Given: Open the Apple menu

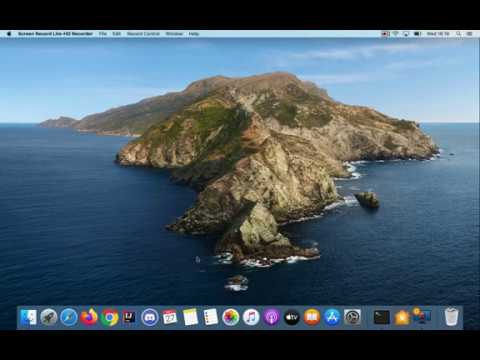Looking at the screenshot, I should (9, 34).
